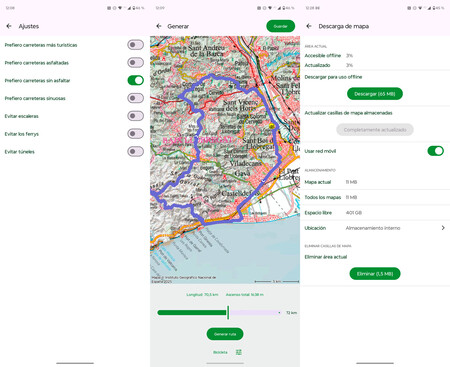Go back from the Generar screen

[159, 26]
